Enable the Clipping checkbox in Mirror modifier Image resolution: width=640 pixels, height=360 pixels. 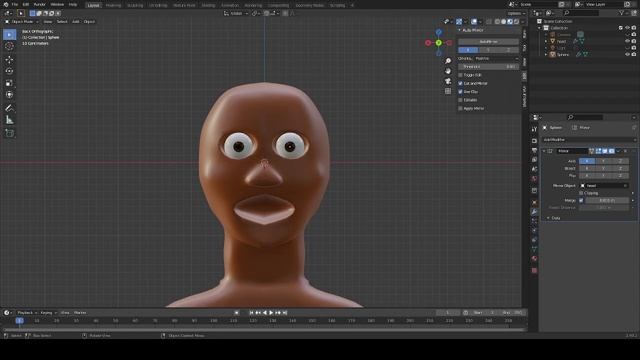[x=581, y=193]
